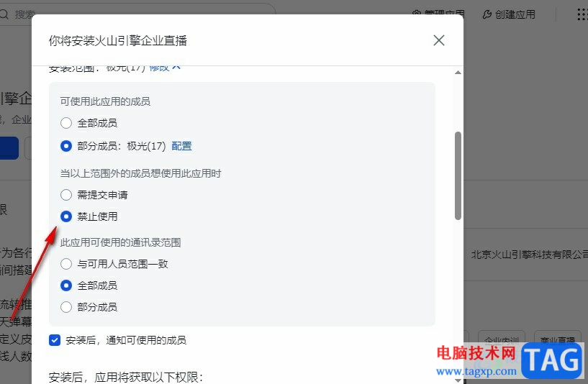
Task: Click the 你将安装火山引擎企业直播 dialog title
Action: click(118, 40)
